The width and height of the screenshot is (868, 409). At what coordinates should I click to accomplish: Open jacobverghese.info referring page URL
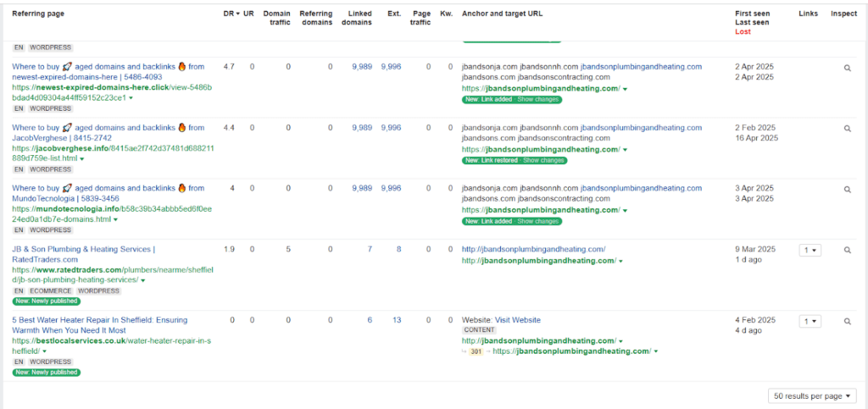113,153
